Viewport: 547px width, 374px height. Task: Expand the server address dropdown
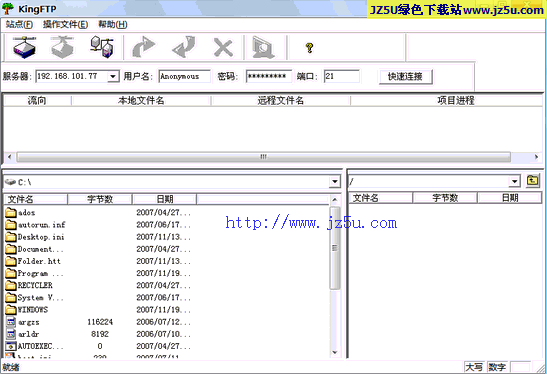coord(113,76)
